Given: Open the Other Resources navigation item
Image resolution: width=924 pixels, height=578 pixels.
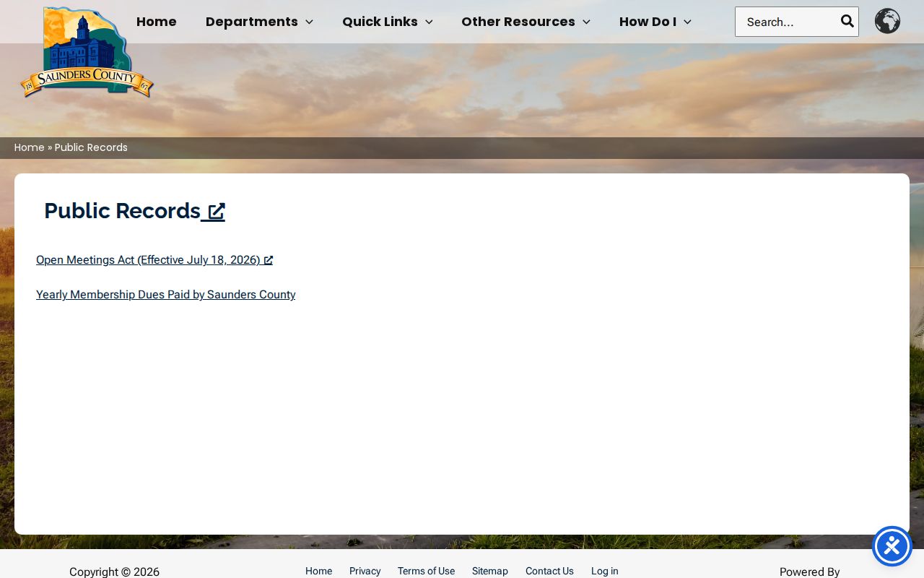Looking at the screenshot, I should tap(518, 22).
